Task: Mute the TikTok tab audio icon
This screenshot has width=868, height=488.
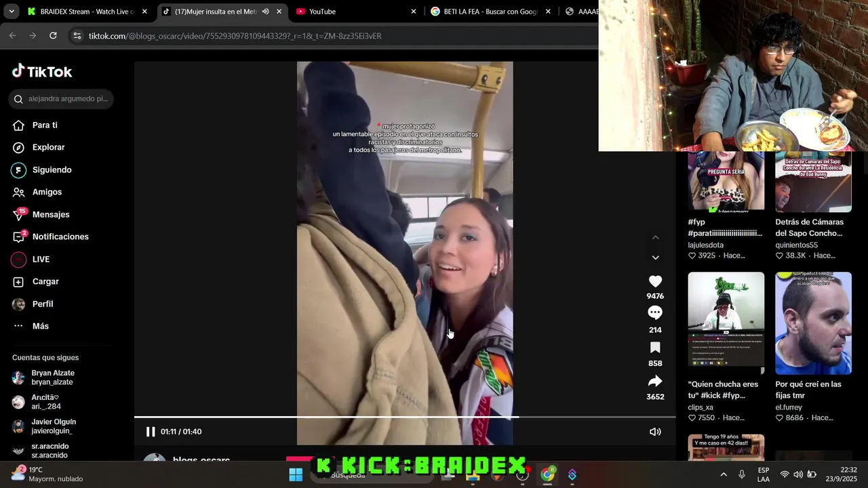Action: (265, 12)
